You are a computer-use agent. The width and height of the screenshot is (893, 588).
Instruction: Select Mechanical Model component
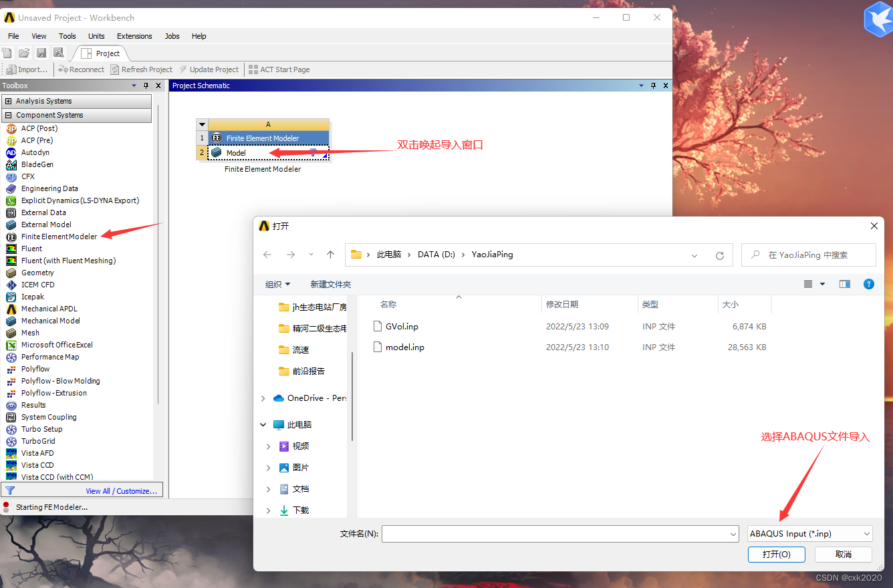(x=51, y=321)
